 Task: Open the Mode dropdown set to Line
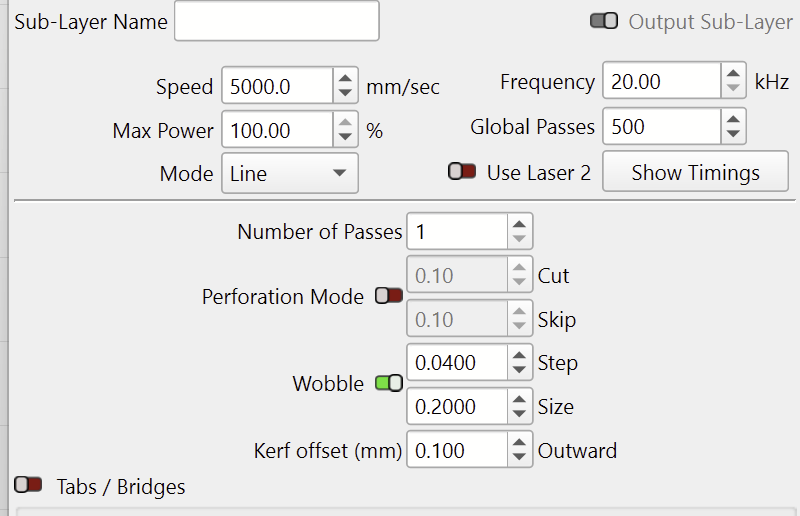(289, 173)
